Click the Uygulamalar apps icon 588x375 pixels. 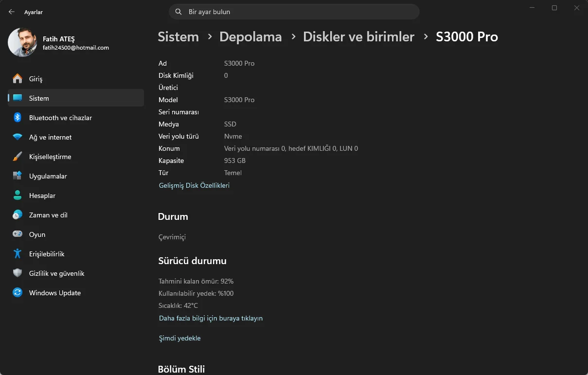click(18, 176)
